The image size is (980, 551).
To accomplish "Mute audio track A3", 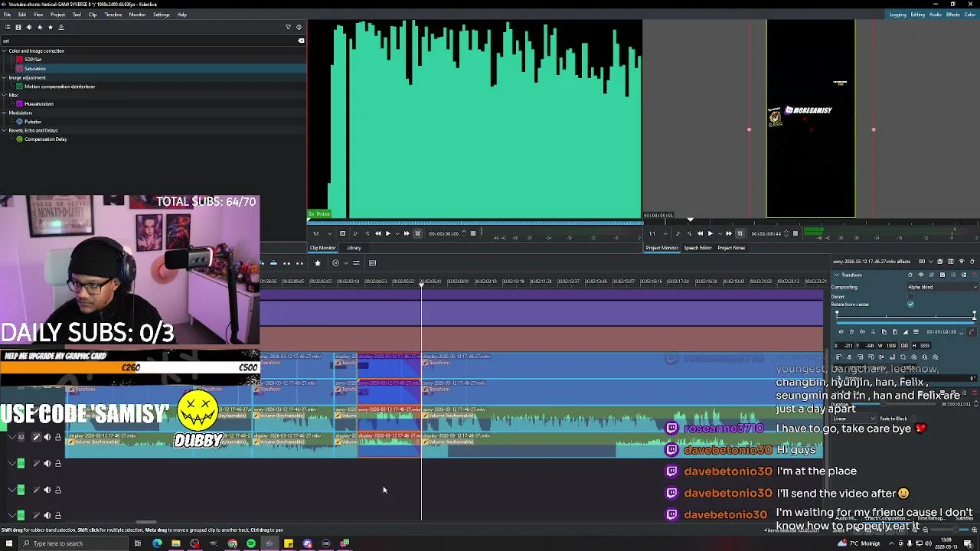I will [47, 463].
